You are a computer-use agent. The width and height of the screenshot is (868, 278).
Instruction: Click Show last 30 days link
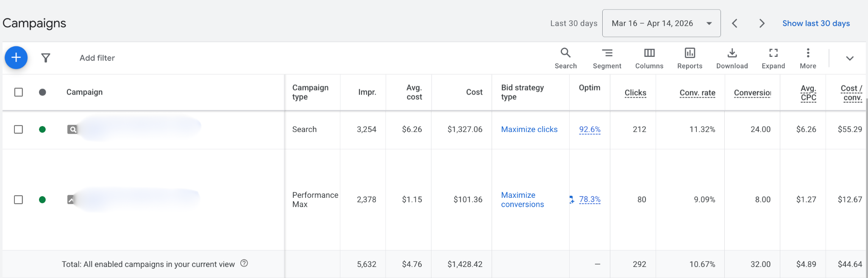(816, 23)
